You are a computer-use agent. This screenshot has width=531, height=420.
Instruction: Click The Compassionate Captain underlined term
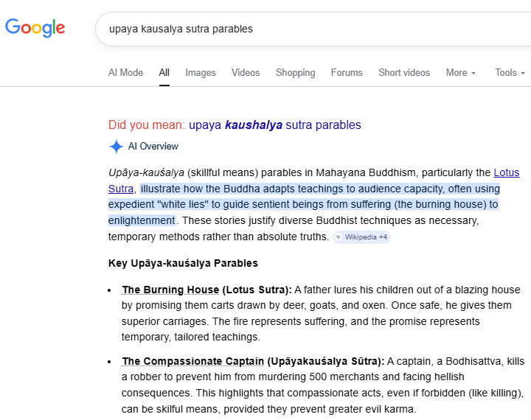click(193, 361)
